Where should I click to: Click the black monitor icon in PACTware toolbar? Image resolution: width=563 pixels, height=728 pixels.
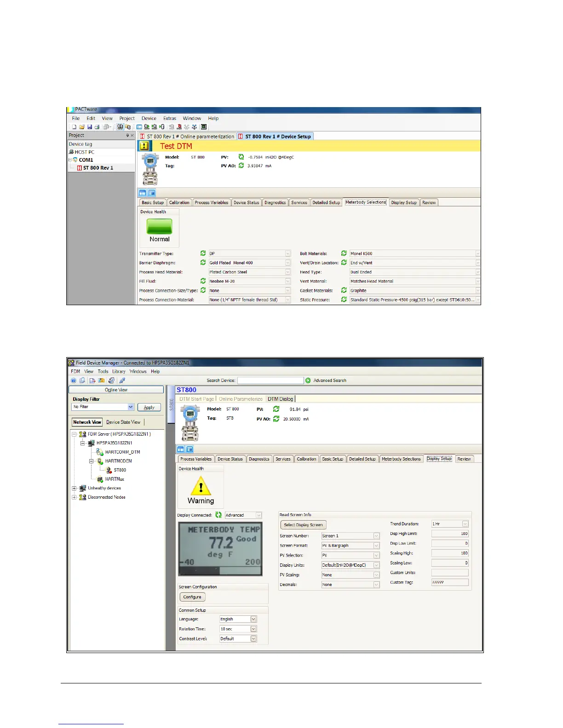204,127
